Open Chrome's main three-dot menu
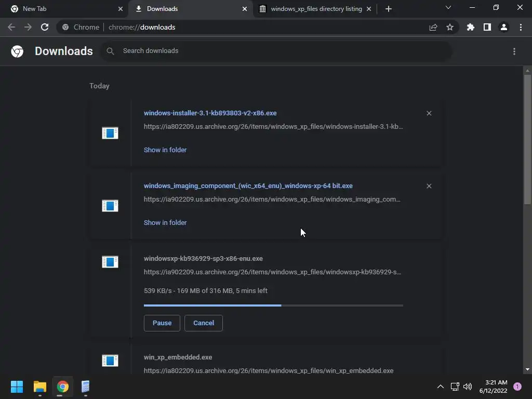The image size is (532, 399). point(521,27)
